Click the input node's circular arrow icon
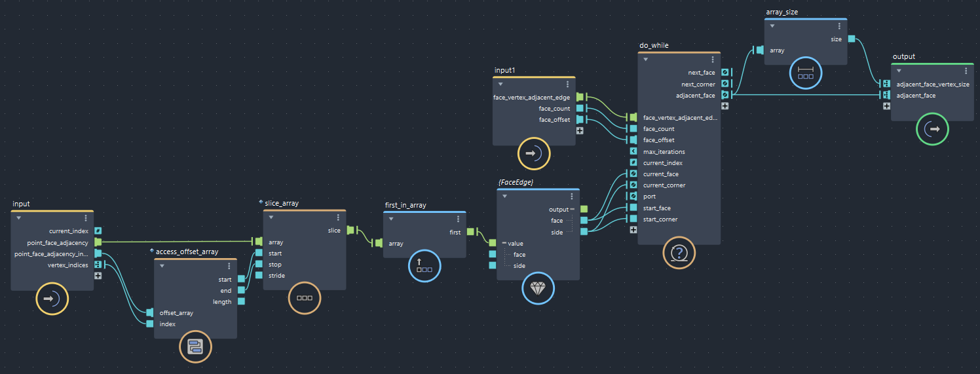 (52, 299)
